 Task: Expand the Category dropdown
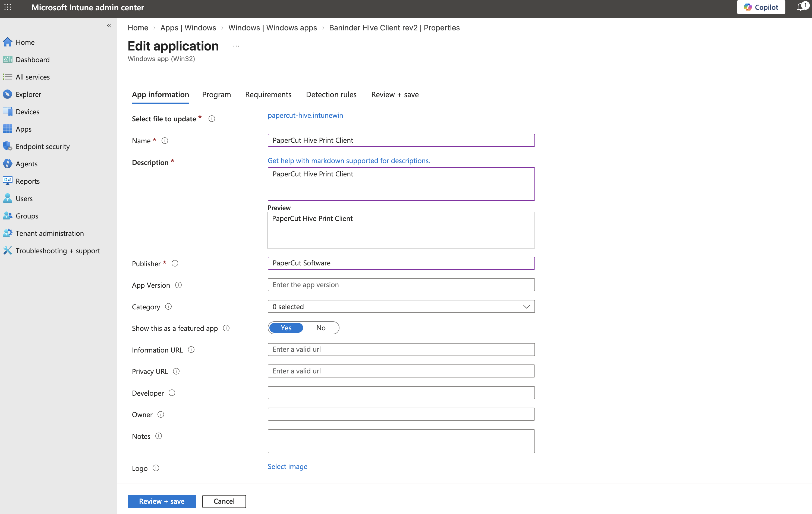tap(401, 306)
